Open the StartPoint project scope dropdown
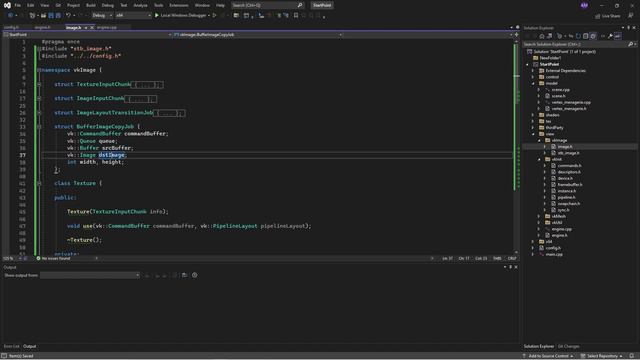 (87, 35)
